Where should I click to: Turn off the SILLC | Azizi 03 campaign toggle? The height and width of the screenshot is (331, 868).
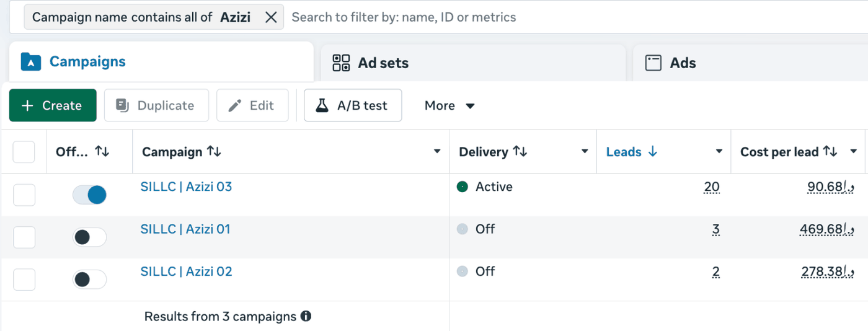pyautogui.click(x=90, y=195)
